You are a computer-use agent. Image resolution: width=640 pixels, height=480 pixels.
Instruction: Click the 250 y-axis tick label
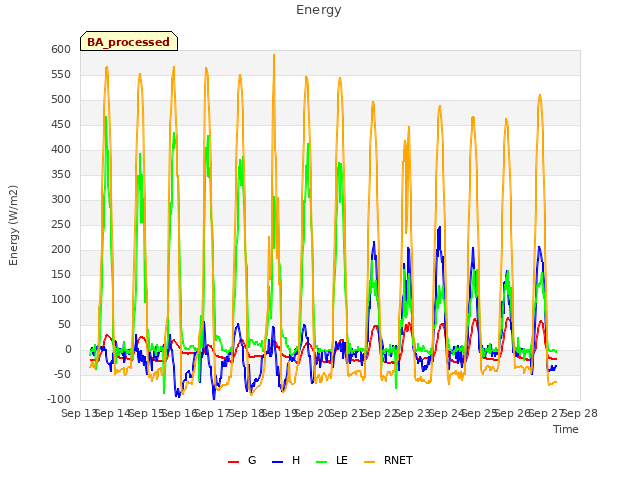pyautogui.click(x=61, y=225)
